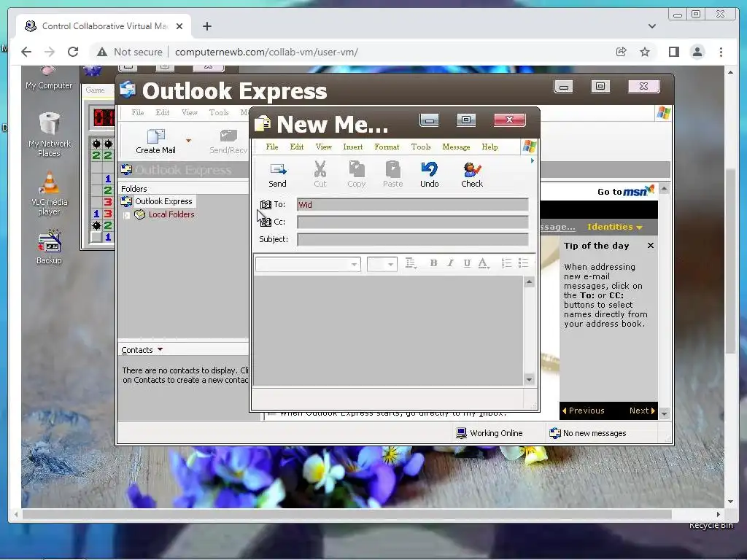Click the Cc: input field
The image size is (747, 560).
click(413, 222)
